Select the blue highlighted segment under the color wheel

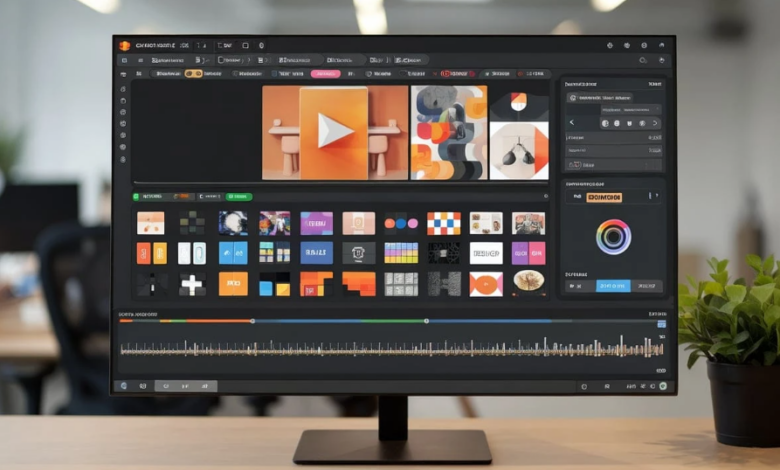pos(613,286)
